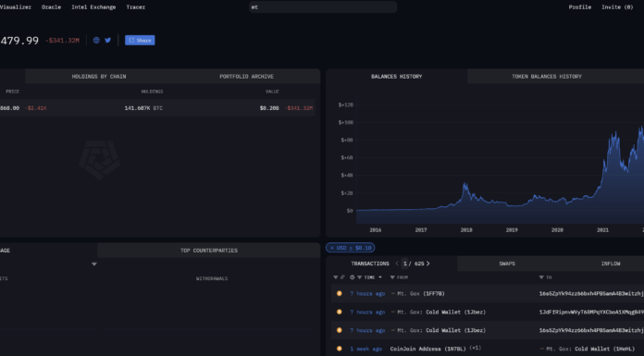
Task: Open '7 hours ago' link in Mt. Gox (1FF7B) row
Action: point(367,294)
